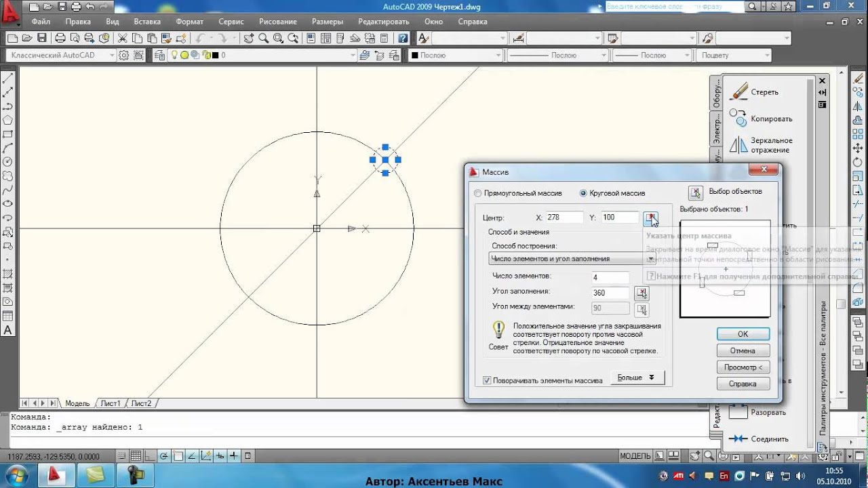Toggle Grid display in status bar
The image size is (868, 488).
(x=136, y=456)
